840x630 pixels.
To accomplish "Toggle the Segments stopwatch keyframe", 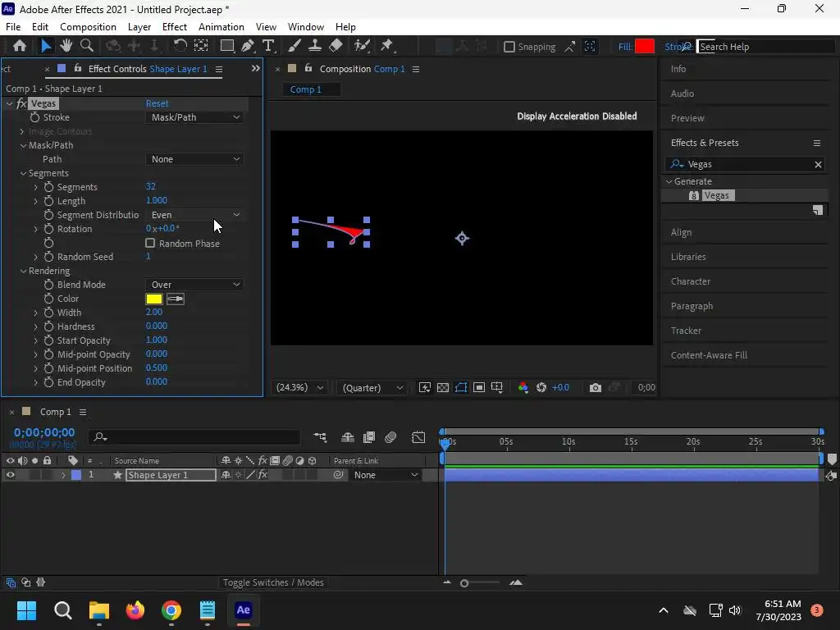I will tap(48, 187).
